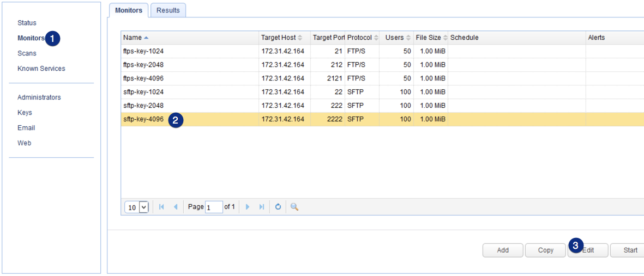Open Known Services in the sidebar
The height and width of the screenshot is (276, 644).
pos(41,69)
